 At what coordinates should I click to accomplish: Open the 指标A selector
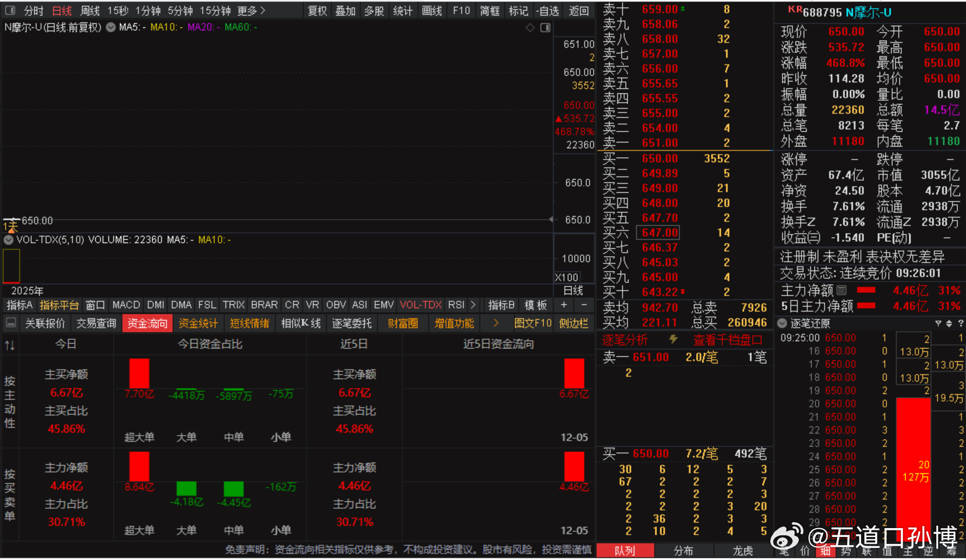click(x=19, y=305)
